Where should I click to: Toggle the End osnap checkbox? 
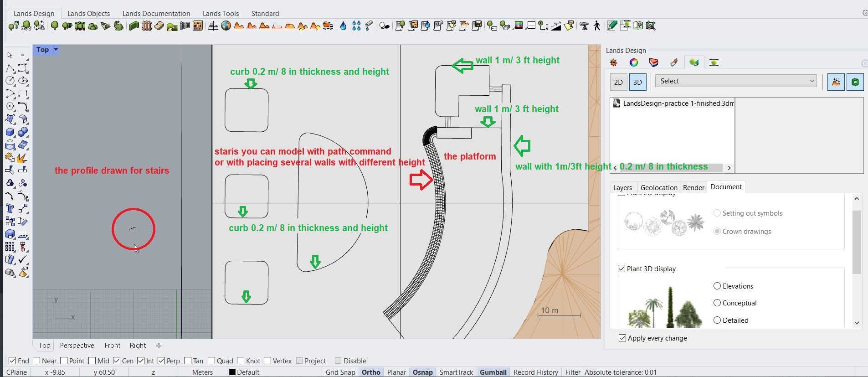pos(12,361)
